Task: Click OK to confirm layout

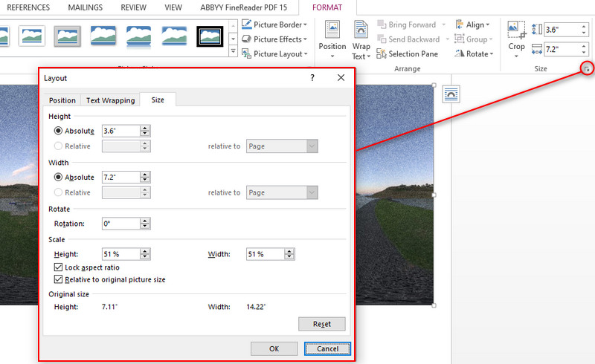Action: tap(274, 348)
